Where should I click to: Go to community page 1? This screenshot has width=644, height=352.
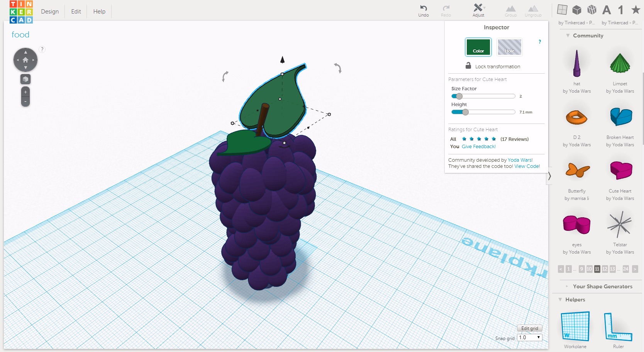568,269
